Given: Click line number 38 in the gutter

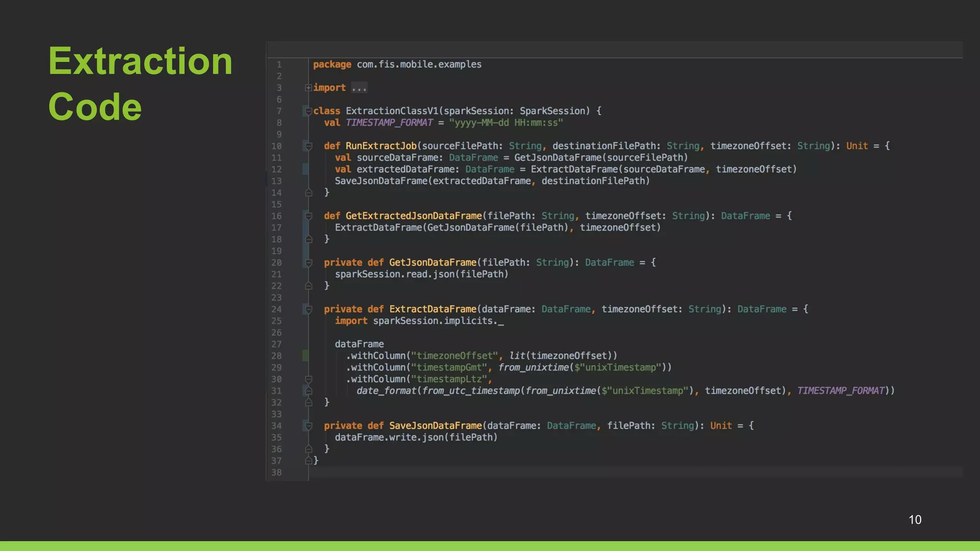Looking at the screenshot, I should (277, 473).
